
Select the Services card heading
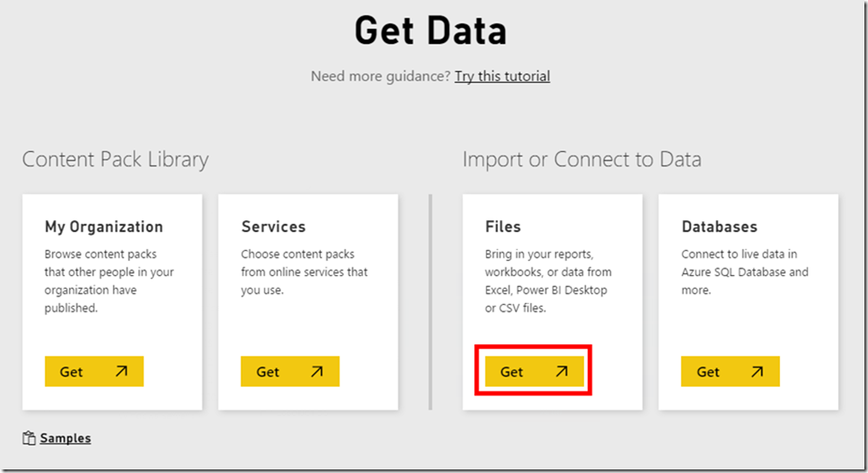273,227
